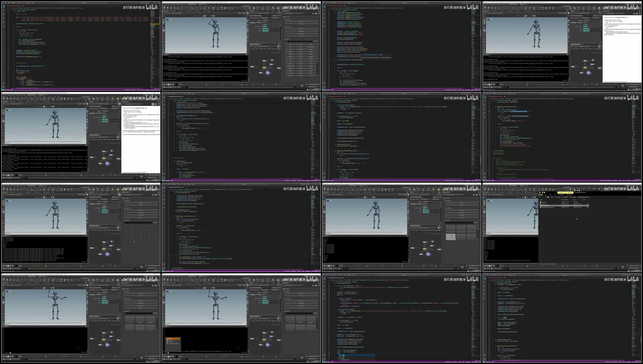Toggle Mocap checkbox in the Image autocomplete frame
643x364 pixels.
coord(263,297)
